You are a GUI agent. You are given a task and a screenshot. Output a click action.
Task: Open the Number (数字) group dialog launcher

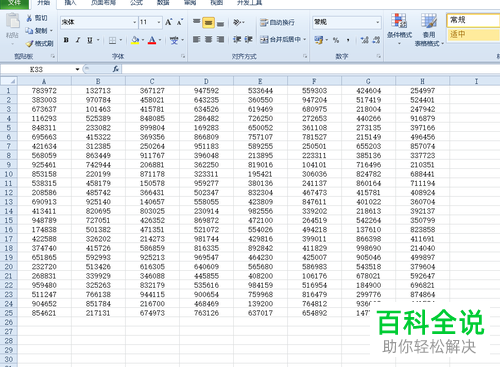click(x=379, y=56)
